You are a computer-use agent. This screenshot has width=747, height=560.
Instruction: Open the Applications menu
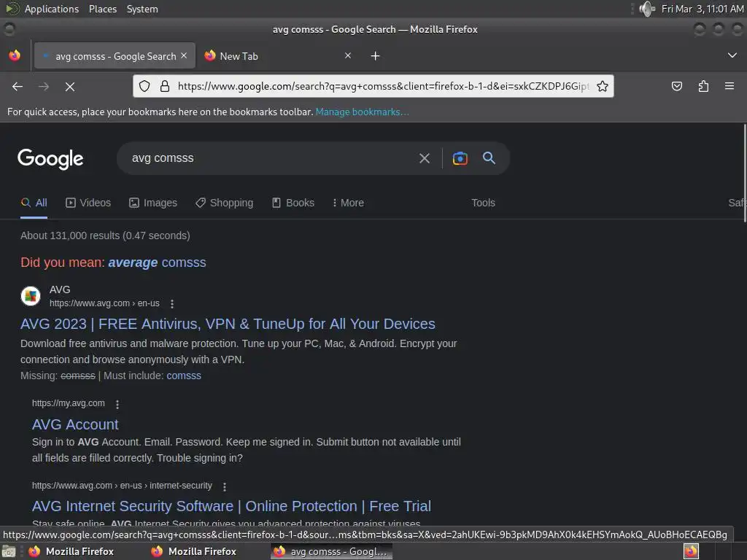pyautogui.click(x=52, y=9)
